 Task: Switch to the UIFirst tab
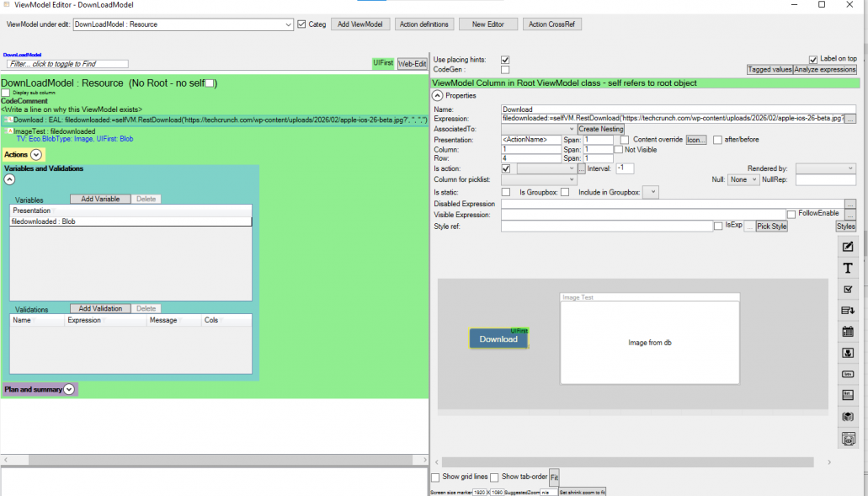point(383,62)
